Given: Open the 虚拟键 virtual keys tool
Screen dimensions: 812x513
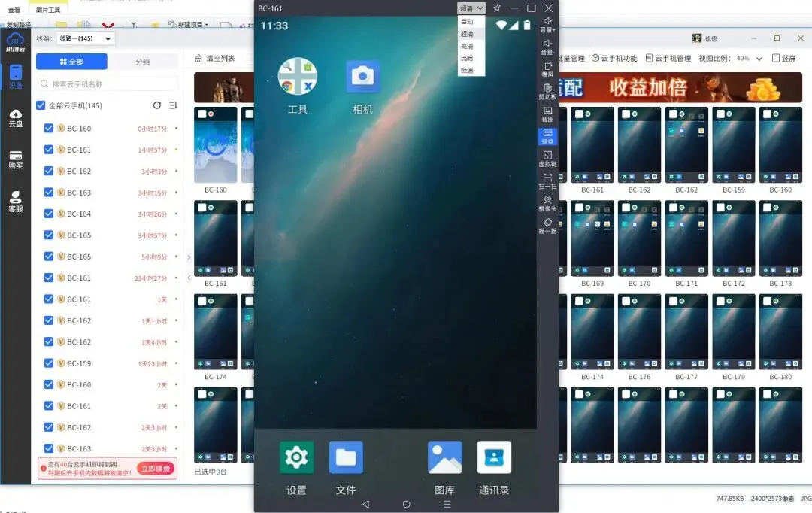Looking at the screenshot, I should point(547,159).
